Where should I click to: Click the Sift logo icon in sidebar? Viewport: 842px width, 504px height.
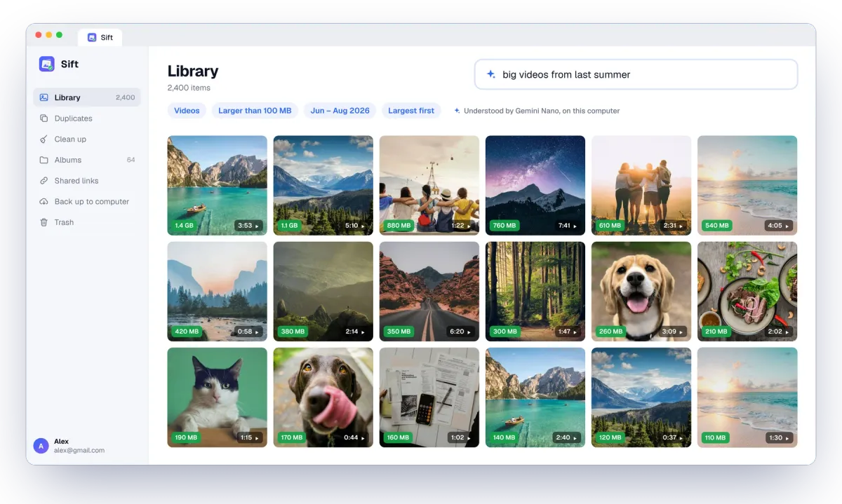coord(47,64)
